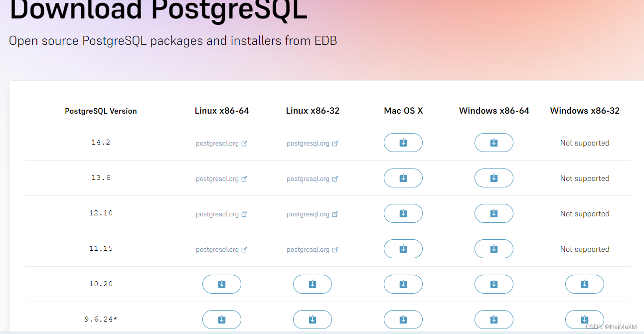Screen dimensions: 644x334
Task: Download PostgreSQL 14.2 for Windows x86-64
Action: pos(493,143)
